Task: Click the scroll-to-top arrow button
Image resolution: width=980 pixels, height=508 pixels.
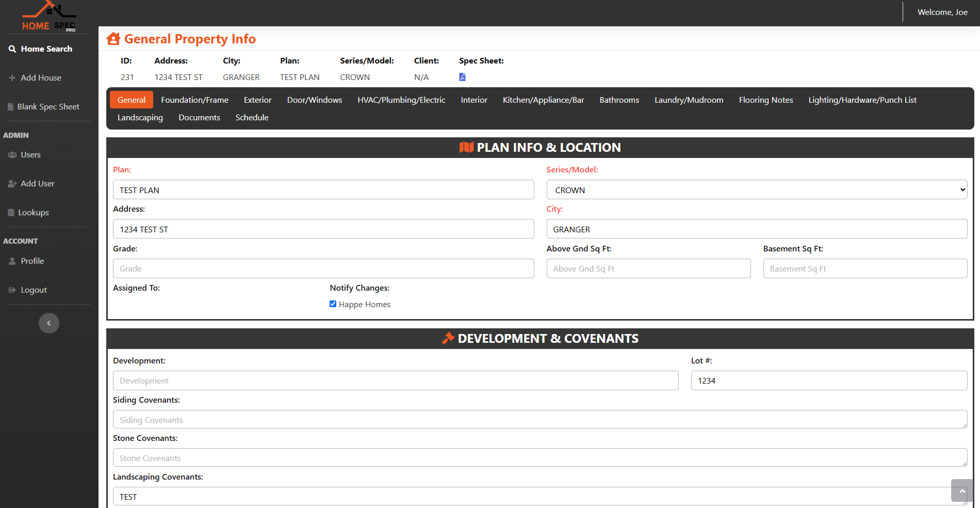Action: tap(962, 490)
